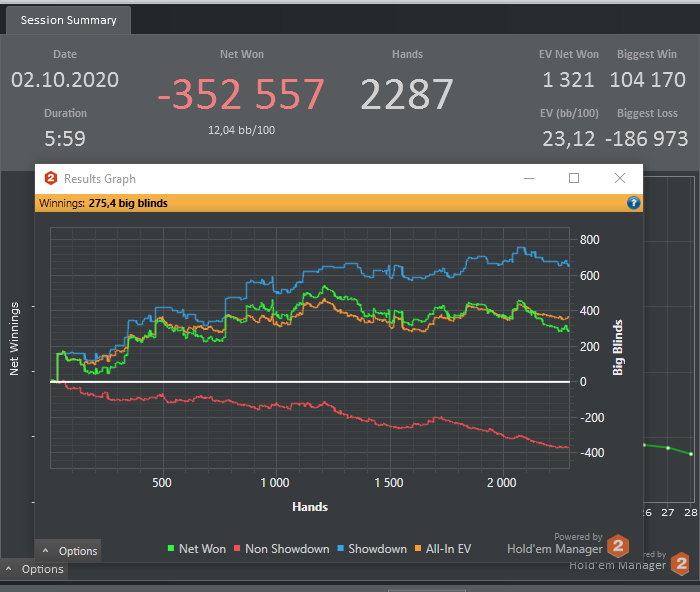Open the blue help icon in Results Graph
Viewport: 700px width, 592px height.
(633, 203)
